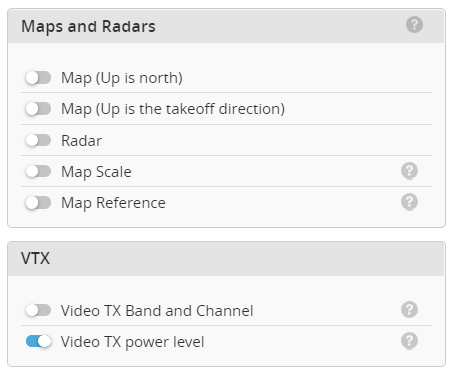Select the Radar label text
This screenshot has height=375, width=454.
point(81,141)
